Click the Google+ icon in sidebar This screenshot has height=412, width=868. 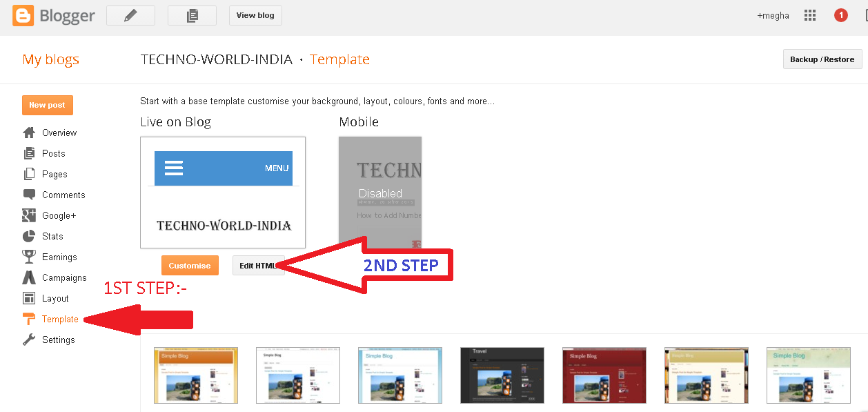click(29, 215)
